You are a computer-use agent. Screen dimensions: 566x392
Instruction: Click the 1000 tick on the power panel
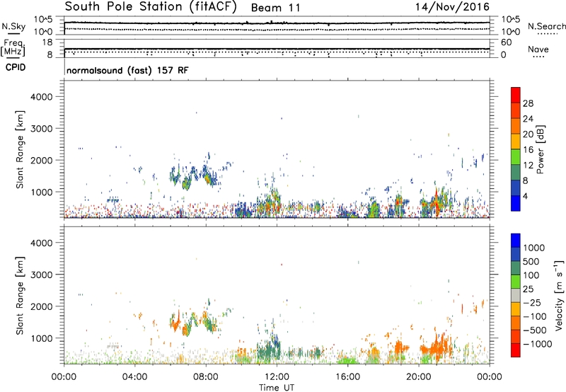coord(42,192)
